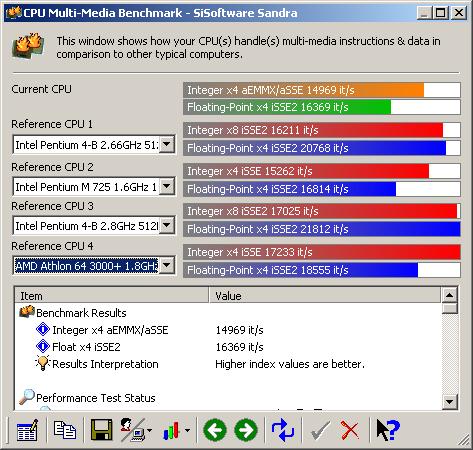Click the Results Interpretation lightbulb icon
This screenshot has width=473, height=450.
pos(43,363)
